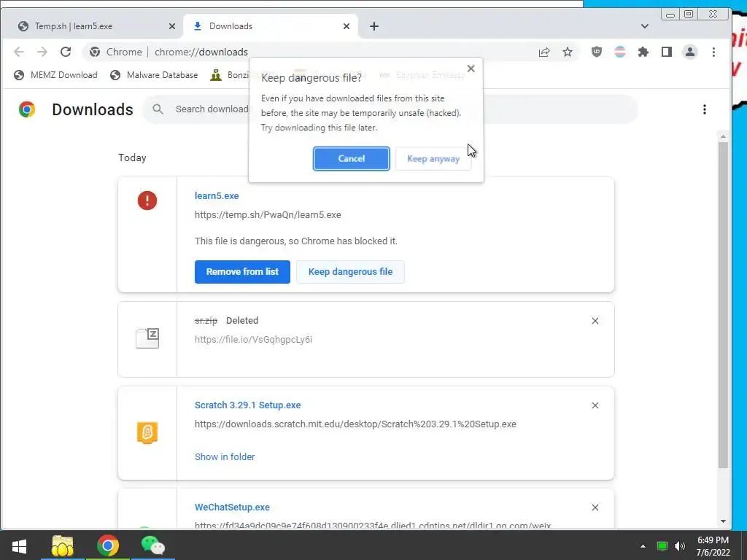Remove Scratch 3.29.1 Setup.exe from list
Screen dimensions: 747x560
click(595, 405)
